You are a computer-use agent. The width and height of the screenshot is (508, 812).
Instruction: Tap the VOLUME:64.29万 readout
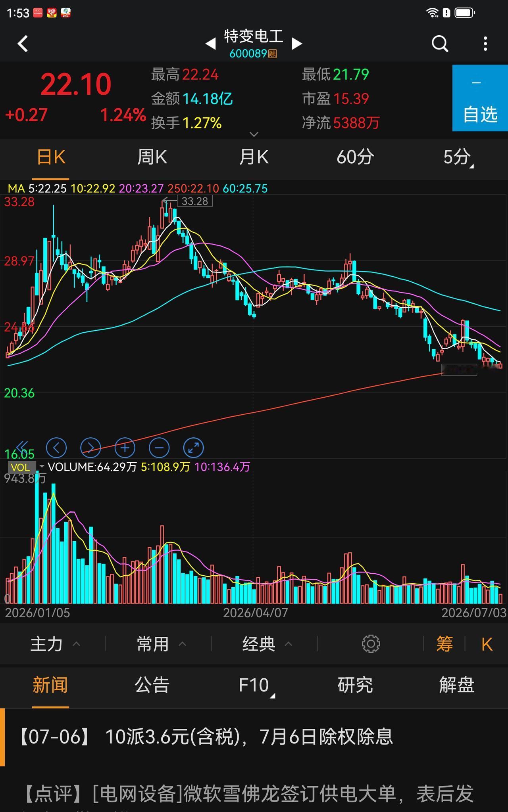[92, 467]
